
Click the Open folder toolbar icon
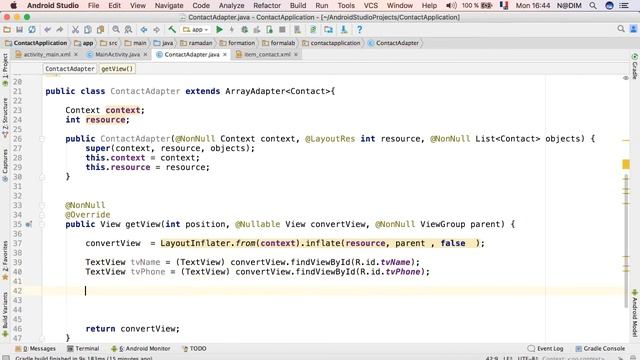(x=7, y=29)
